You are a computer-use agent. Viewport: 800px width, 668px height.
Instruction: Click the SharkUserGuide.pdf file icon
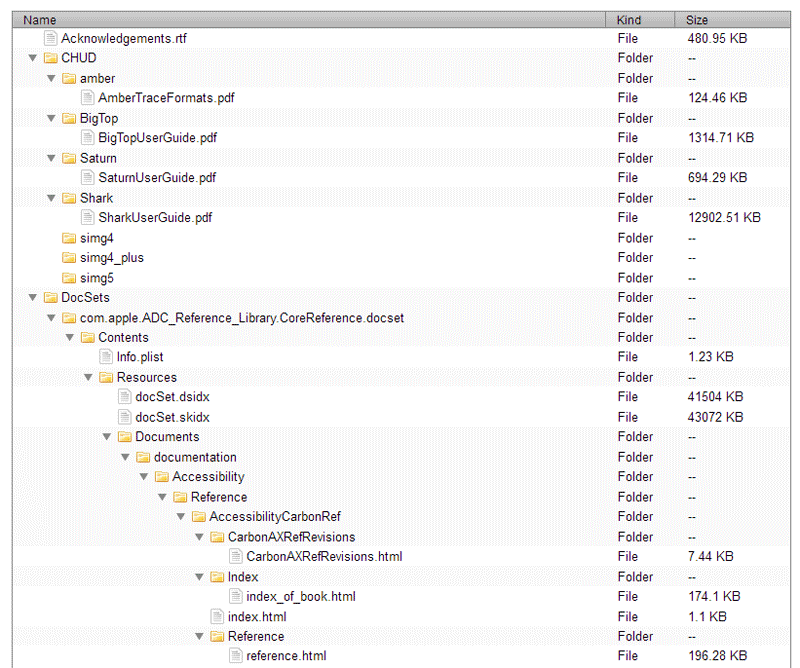point(88,218)
